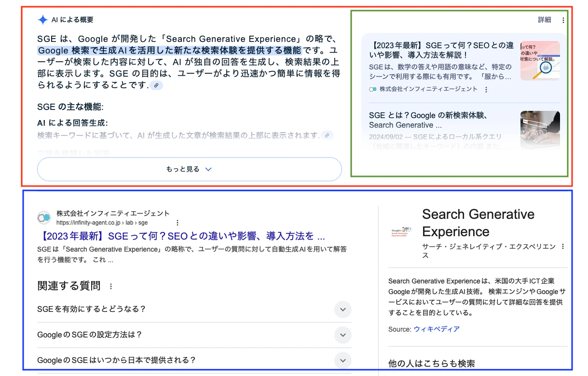Screen dimensions: 588x376
Task: Click the subtitle サーチ・ジェネレイティブ・エクスペリエンス
Action: (x=489, y=251)
